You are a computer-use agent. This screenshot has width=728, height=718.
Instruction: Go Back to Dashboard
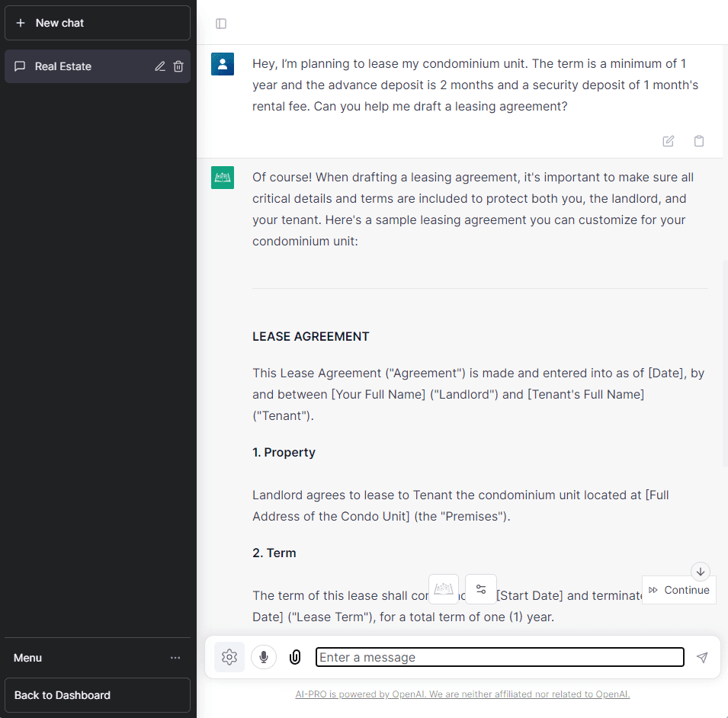[97, 695]
